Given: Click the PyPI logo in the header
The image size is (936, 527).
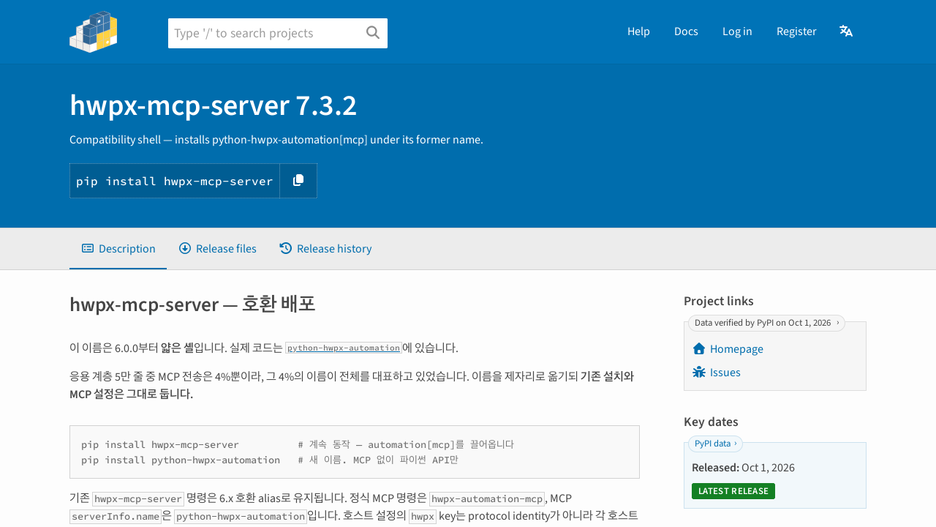Looking at the screenshot, I should (93, 32).
